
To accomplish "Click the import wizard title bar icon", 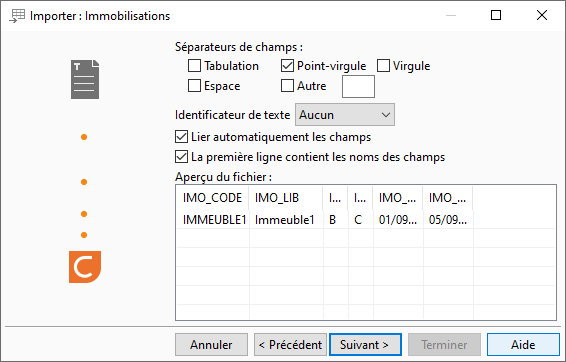I will [x=17, y=16].
